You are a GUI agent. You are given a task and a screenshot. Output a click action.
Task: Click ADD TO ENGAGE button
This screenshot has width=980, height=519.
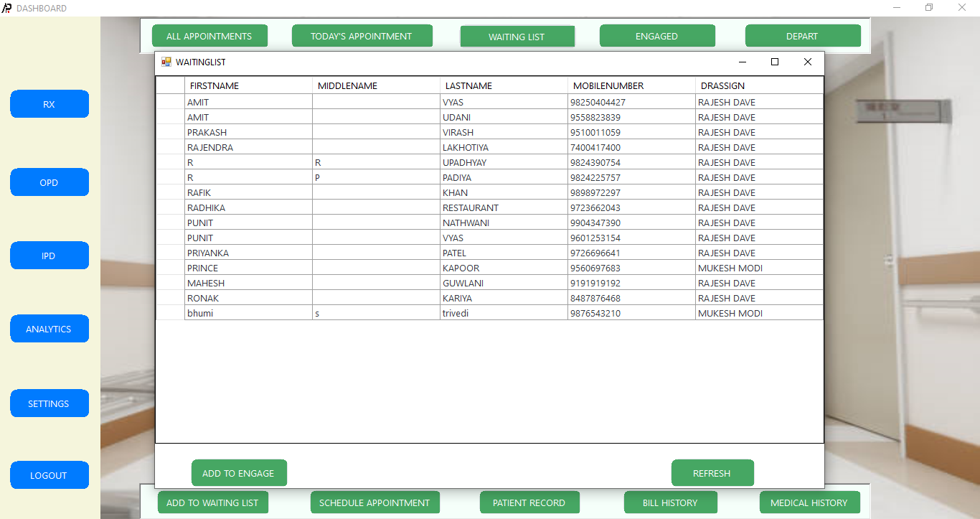point(239,473)
